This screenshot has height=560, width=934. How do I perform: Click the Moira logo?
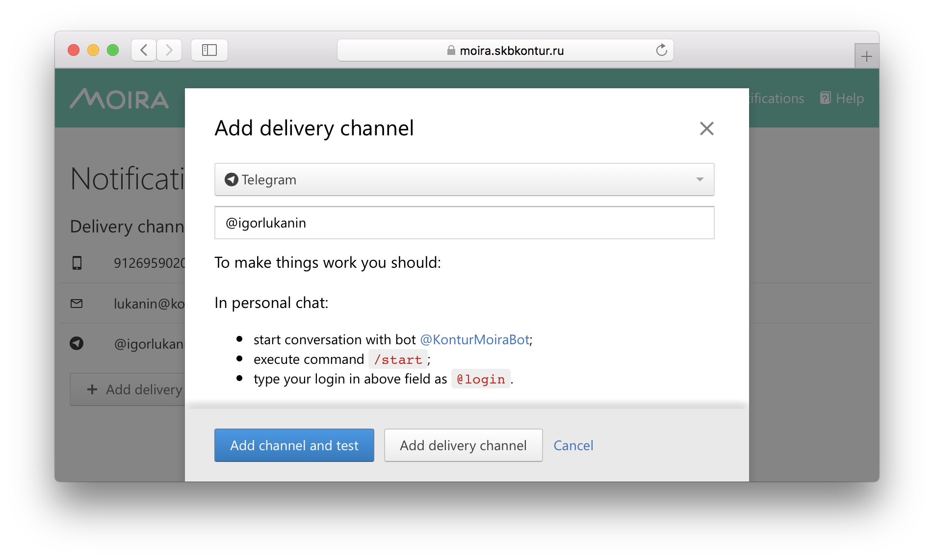(x=119, y=99)
